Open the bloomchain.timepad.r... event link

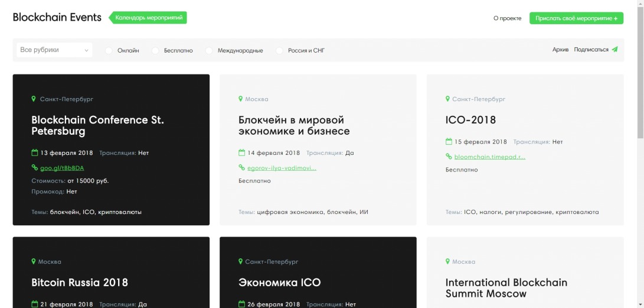[x=489, y=157]
